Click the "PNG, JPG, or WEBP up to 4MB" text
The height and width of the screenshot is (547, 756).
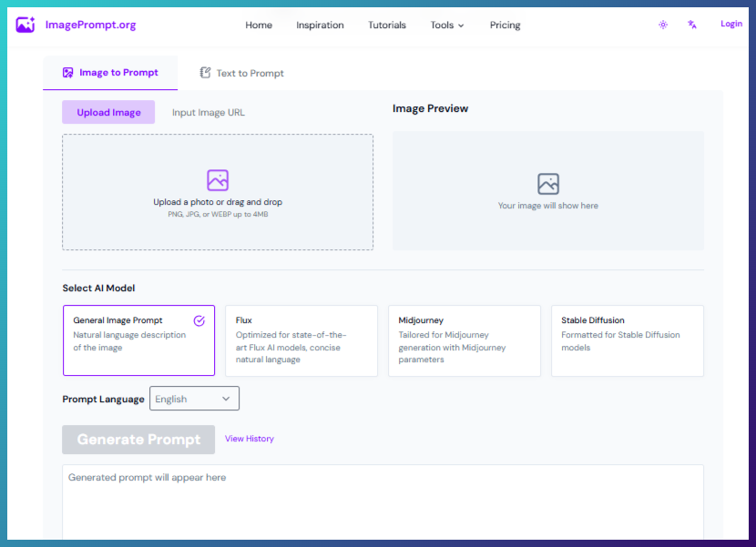click(218, 214)
